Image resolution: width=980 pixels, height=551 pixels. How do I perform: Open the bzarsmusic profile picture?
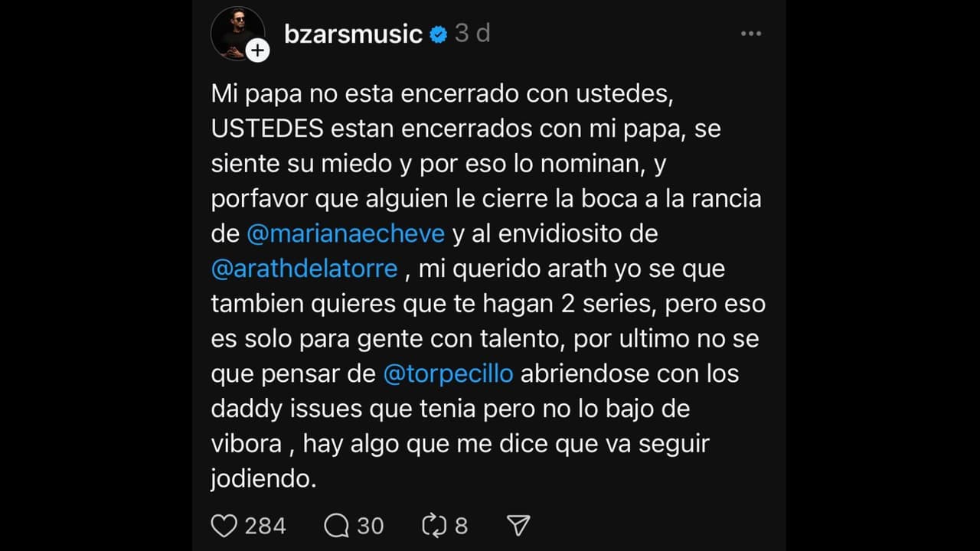pos(237,34)
